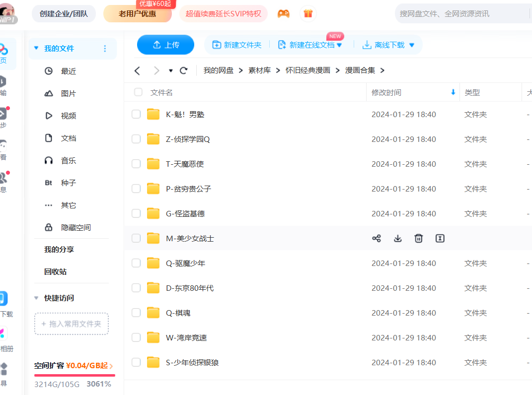
Task: Go to 回收站 in sidebar
Action: pyautogui.click(x=55, y=271)
